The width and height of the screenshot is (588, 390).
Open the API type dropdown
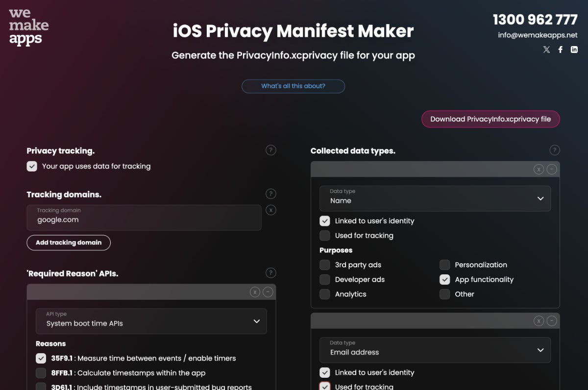pyautogui.click(x=151, y=321)
